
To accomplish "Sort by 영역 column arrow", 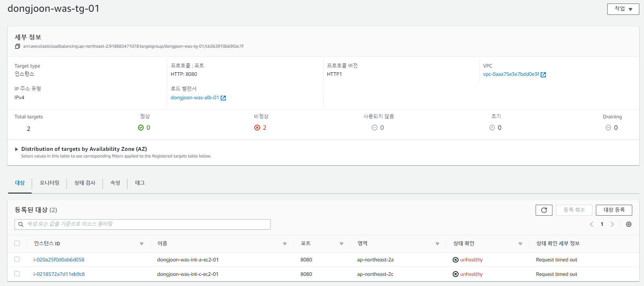I will [437, 244].
